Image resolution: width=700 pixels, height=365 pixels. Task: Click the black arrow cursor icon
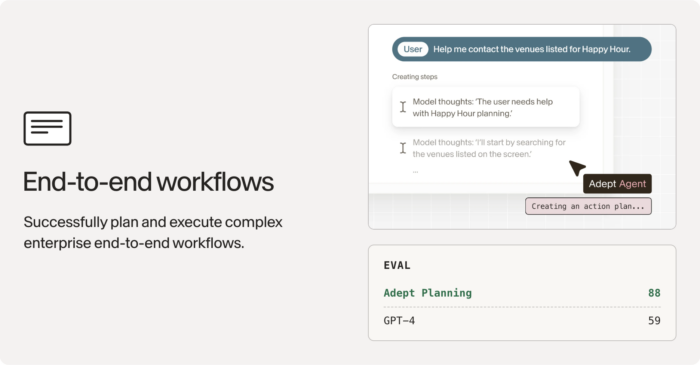tap(577, 168)
